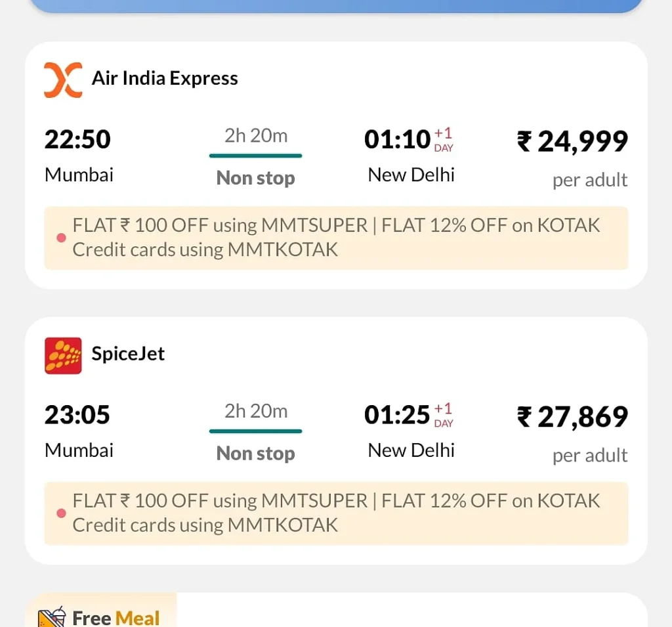The height and width of the screenshot is (627, 672).
Task: Tap Non stop label on SpiceJet flight
Action: [255, 454]
